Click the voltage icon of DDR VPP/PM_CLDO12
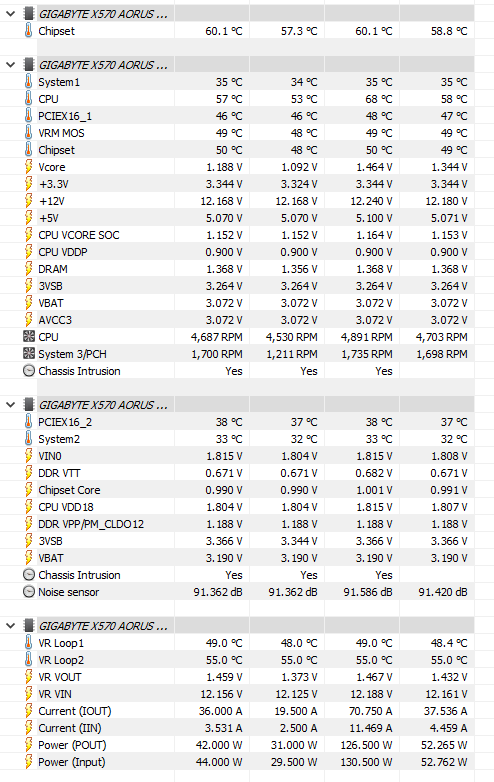 click(29, 524)
